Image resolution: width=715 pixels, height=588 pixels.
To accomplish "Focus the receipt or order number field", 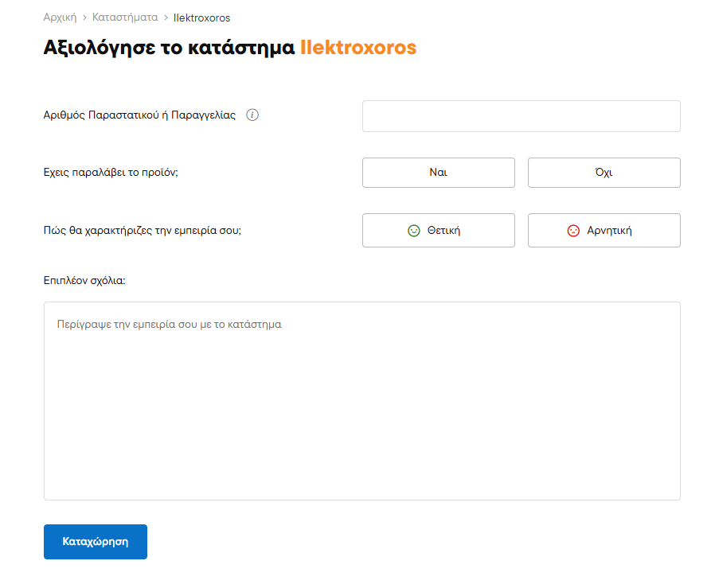I will pos(521,116).
